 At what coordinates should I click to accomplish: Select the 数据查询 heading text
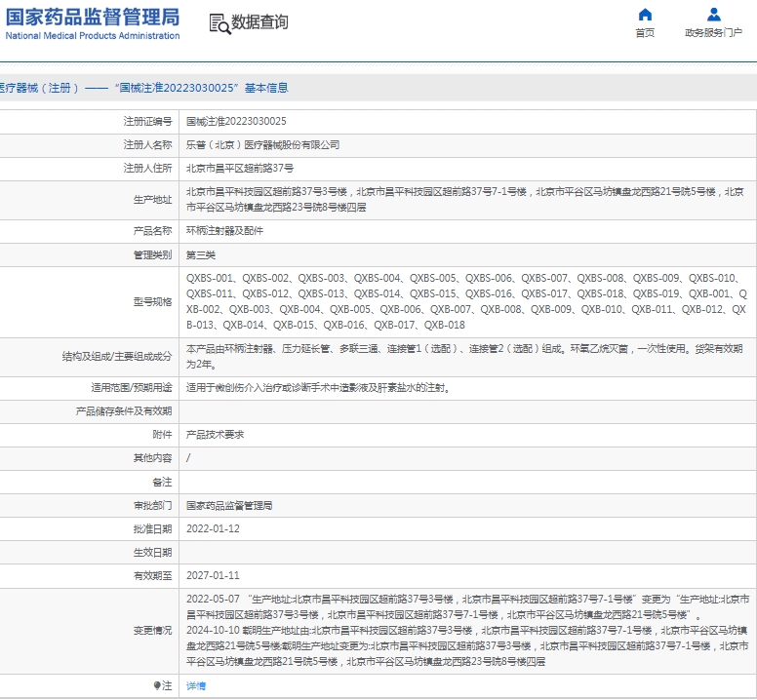(259, 22)
